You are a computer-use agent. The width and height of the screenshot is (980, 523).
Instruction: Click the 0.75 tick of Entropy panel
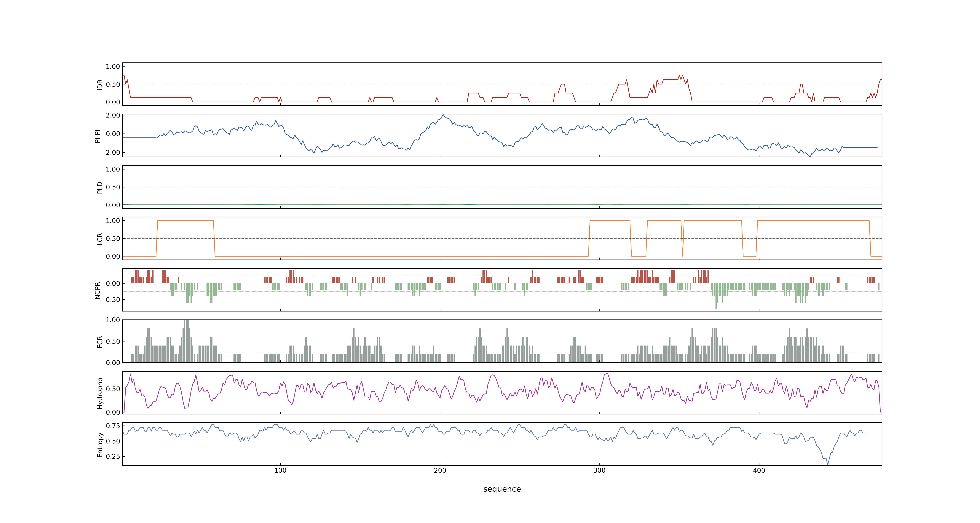click(x=113, y=426)
